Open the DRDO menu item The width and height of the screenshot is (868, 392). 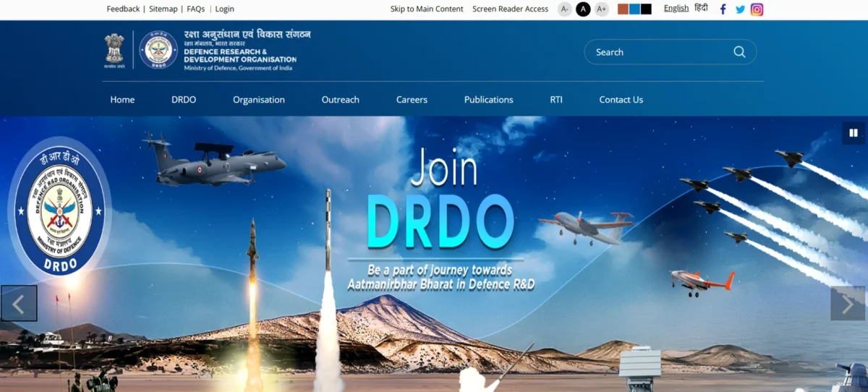184,100
